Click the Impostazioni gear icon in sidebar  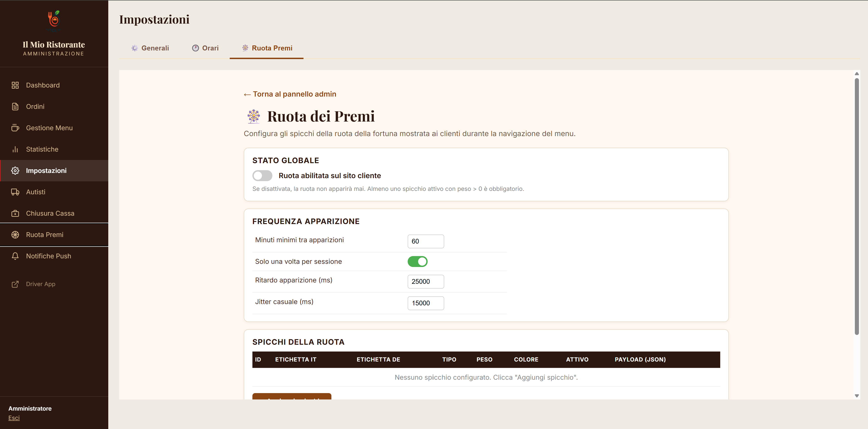click(15, 171)
